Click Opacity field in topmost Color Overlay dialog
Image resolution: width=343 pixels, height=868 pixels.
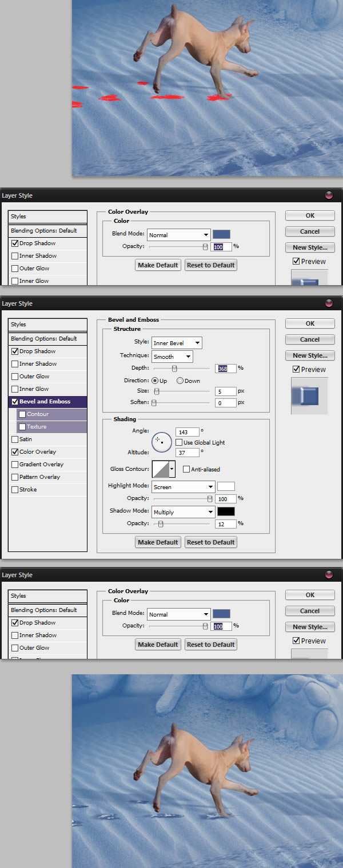pyautogui.click(x=222, y=247)
